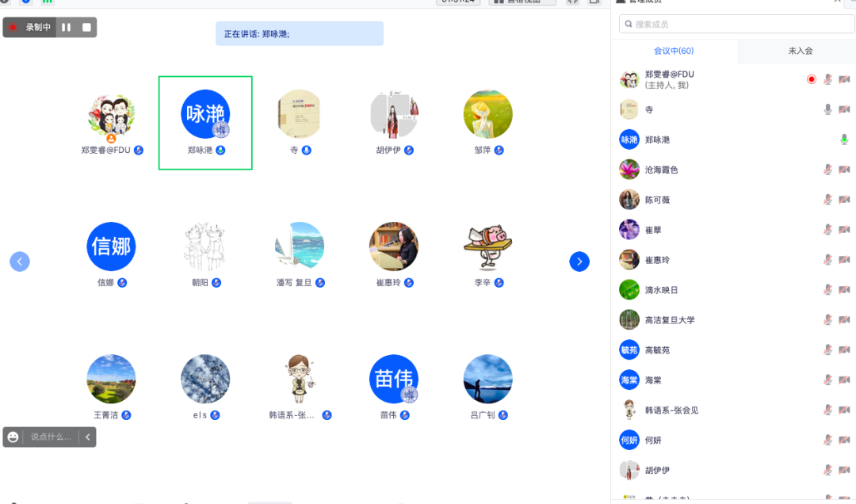
Task: Click the microphone icon beside 崔翠
Action: [x=829, y=229]
